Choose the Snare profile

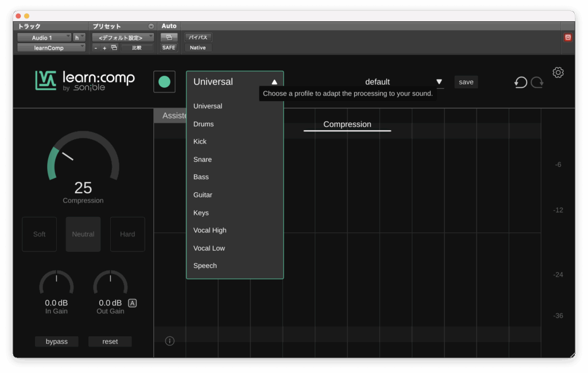235,160
